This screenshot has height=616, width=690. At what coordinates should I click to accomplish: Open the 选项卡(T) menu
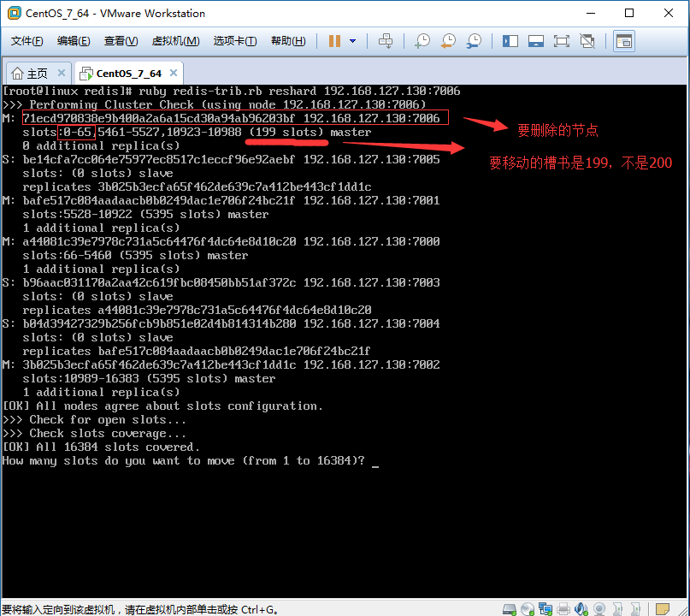pos(235,41)
